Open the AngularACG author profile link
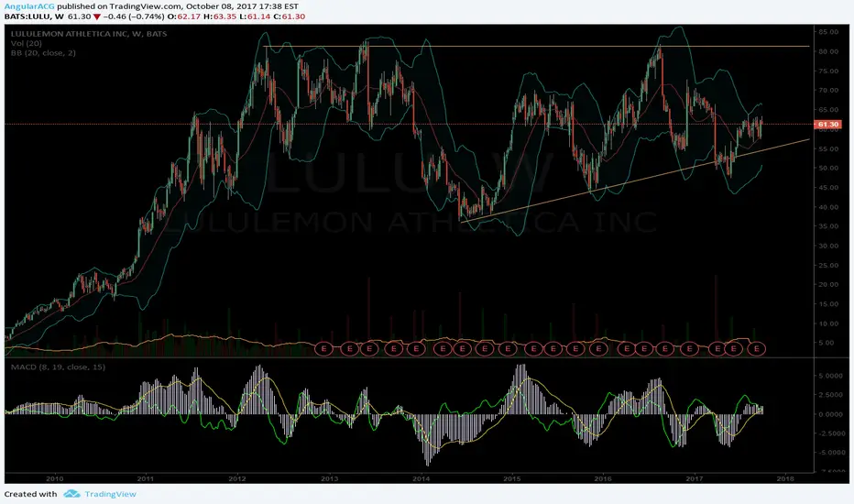The width and height of the screenshot is (854, 504). coord(29,6)
